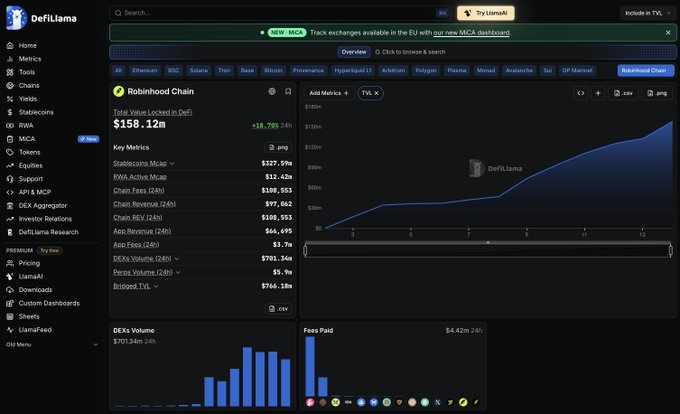680x414 pixels.
Task: Remove the TVL metric chip
Action: pos(376,93)
